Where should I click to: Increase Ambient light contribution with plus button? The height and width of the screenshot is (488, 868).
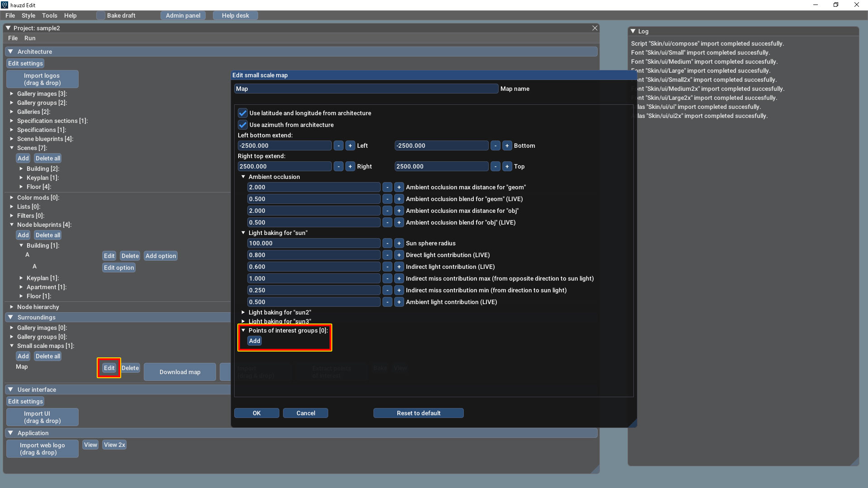pos(399,302)
